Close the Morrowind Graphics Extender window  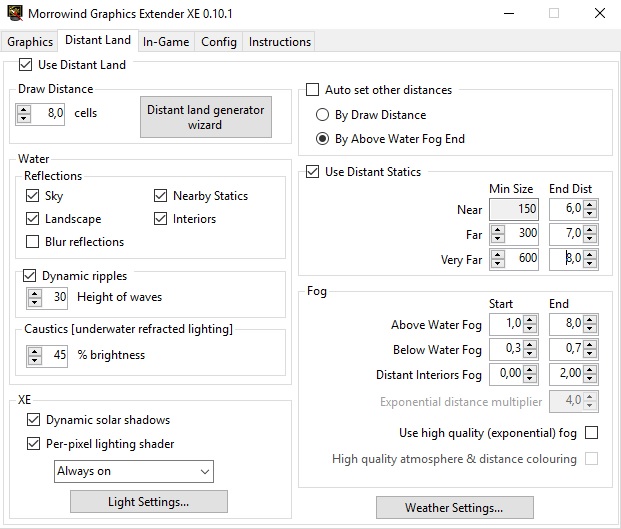point(600,13)
